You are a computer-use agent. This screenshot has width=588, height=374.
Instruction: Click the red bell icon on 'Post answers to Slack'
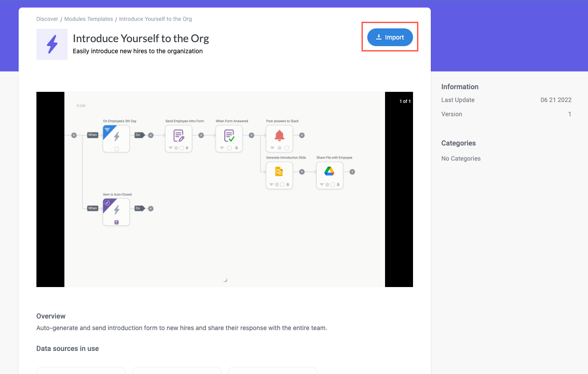[279, 135]
